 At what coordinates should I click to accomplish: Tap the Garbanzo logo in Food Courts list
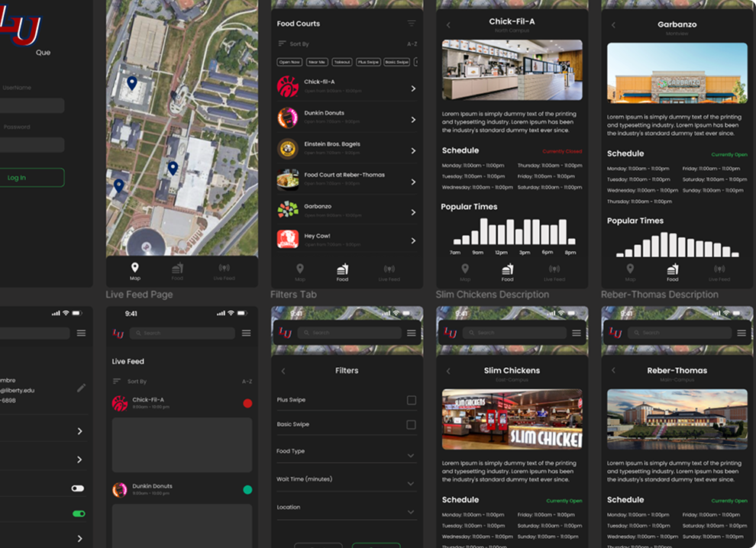point(288,210)
